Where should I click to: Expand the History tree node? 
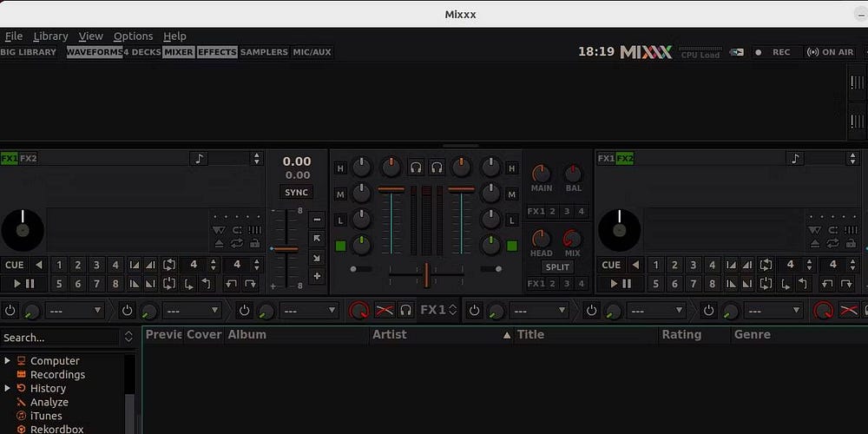[x=8, y=388]
